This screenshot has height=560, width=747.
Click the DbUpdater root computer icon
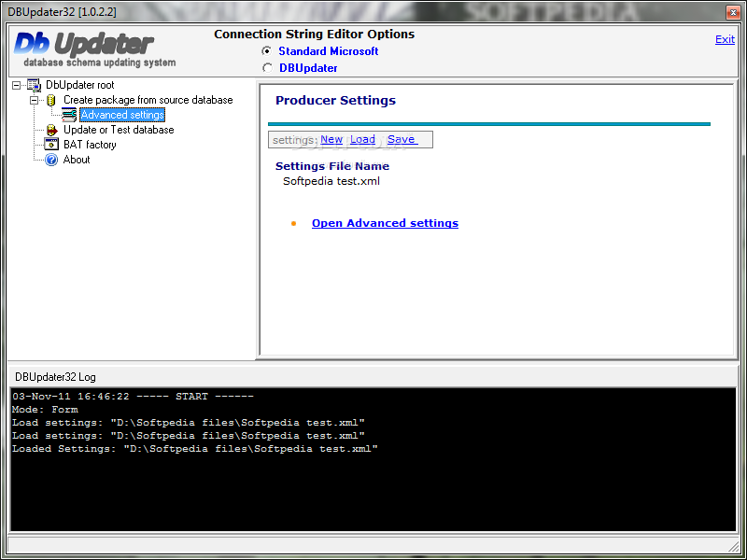point(34,85)
